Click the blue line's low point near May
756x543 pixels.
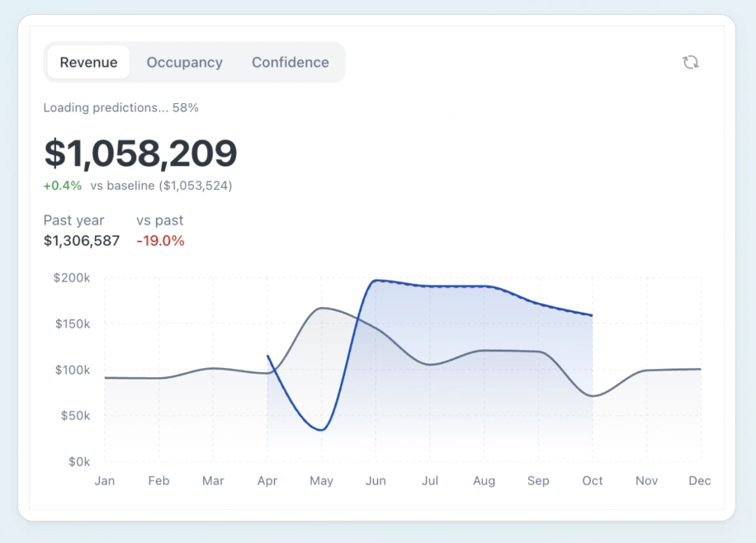pos(322,430)
